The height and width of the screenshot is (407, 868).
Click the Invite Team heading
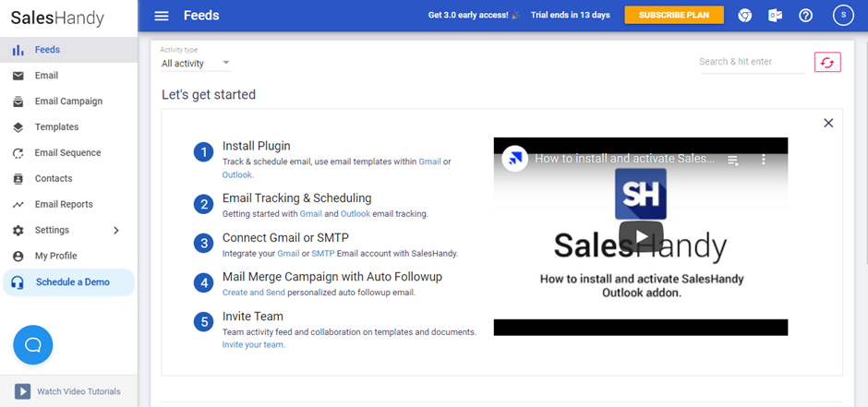point(252,317)
